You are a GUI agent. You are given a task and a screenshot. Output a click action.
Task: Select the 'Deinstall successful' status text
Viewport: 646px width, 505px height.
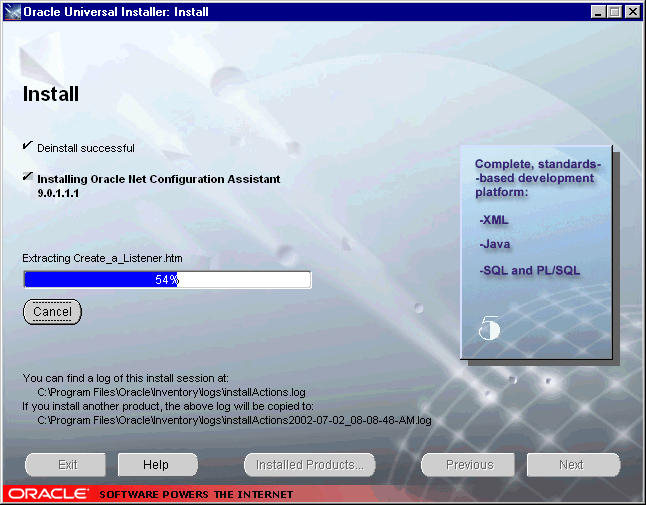click(86, 148)
